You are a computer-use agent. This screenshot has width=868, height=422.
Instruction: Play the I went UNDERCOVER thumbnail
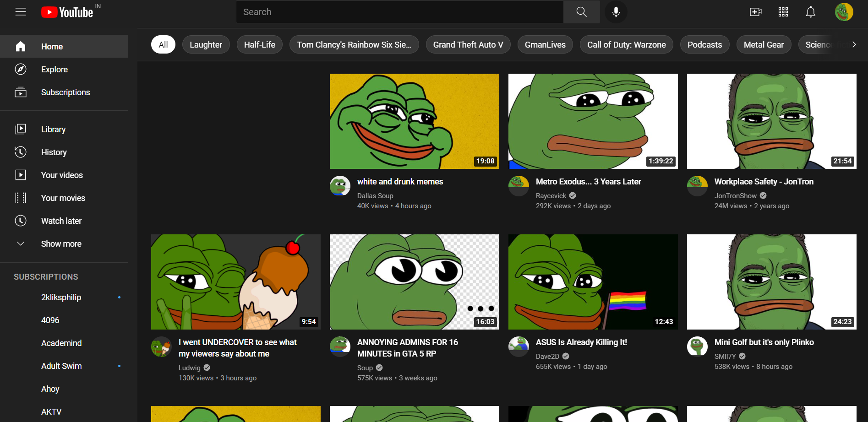click(236, 282)
